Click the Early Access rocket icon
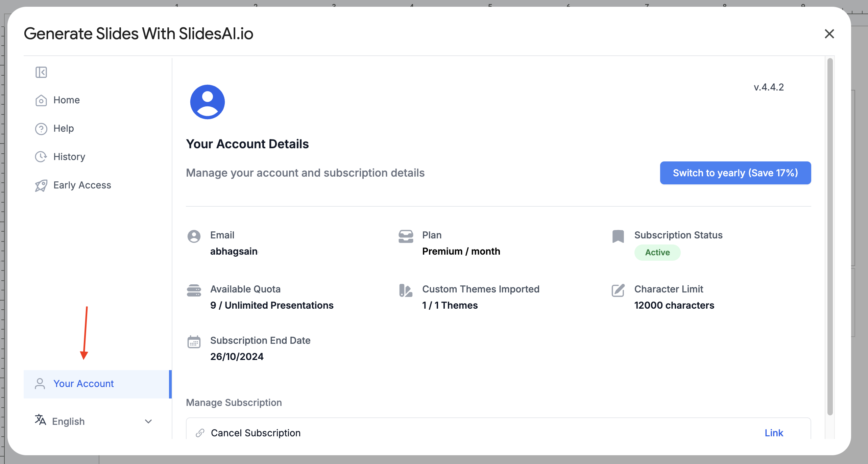The width and height of the screenshot is (868, 464). pyautogui.click(x=41, y=185)
